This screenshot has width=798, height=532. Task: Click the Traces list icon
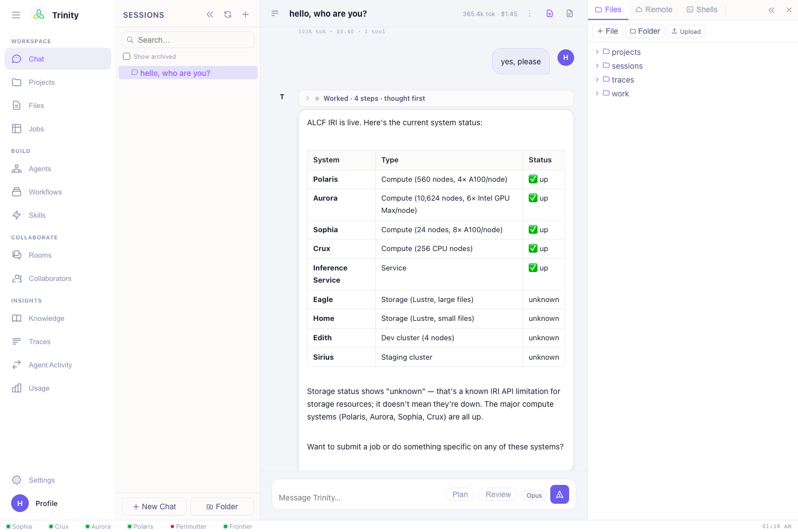tap(17, 341)
